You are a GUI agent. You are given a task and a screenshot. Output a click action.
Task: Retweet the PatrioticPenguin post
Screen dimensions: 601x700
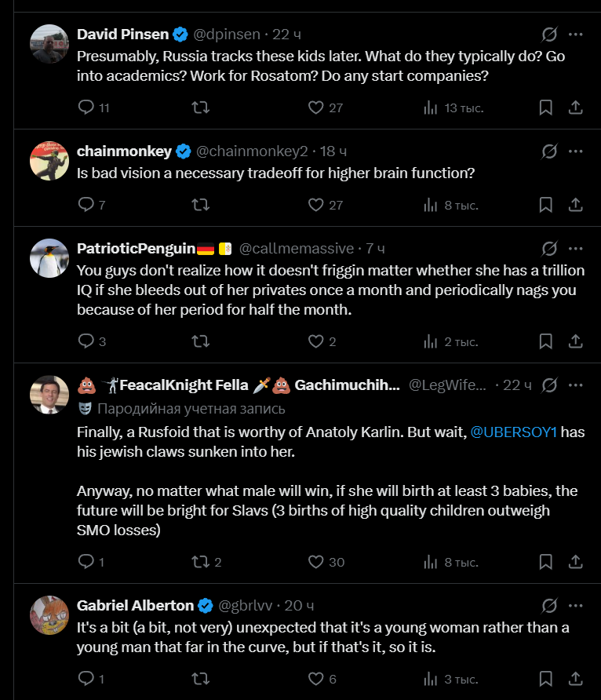(x=200, y=341)
